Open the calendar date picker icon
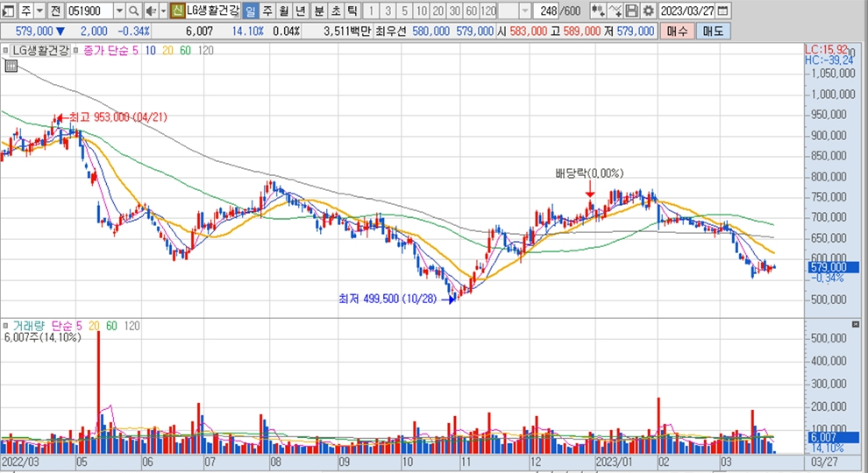The width and height of the screenshot is (868, 473). pyautogui.click(x=723, y=10)
